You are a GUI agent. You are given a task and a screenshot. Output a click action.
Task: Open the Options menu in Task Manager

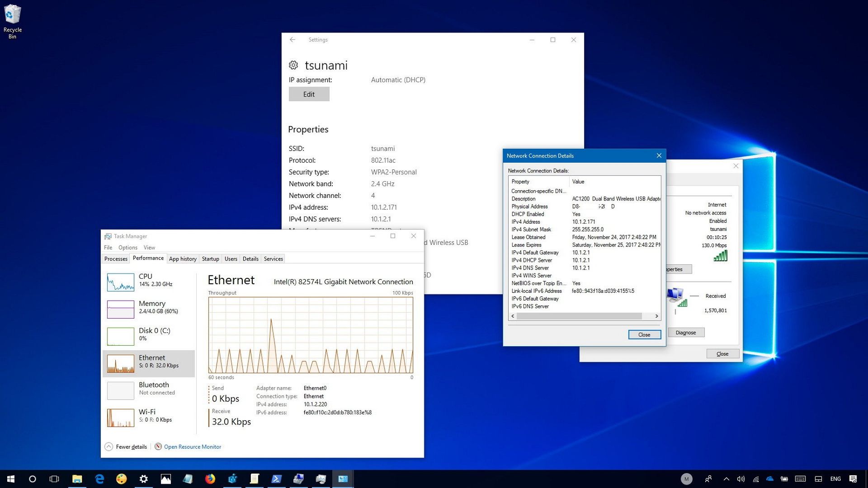click(x=127, y=247)
